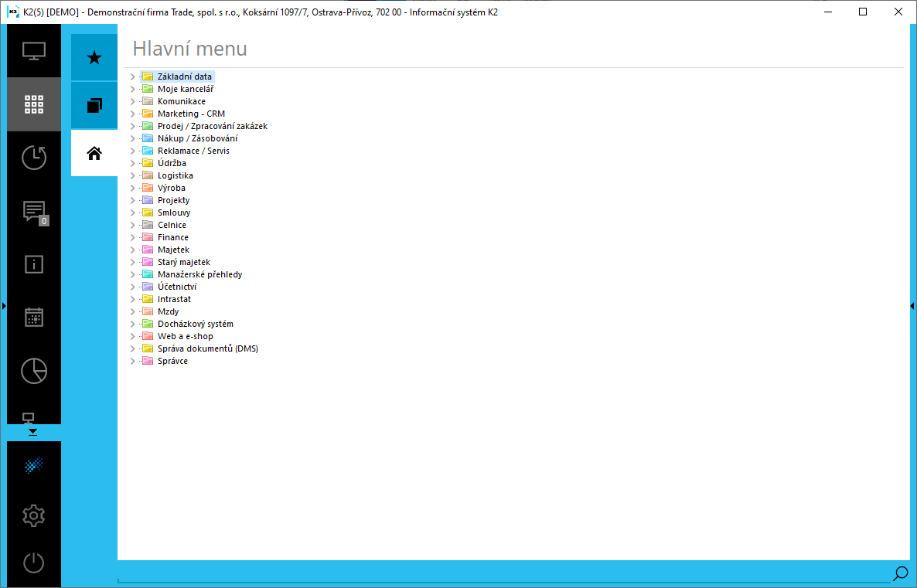Open the history clock icon in sidebar
This screenshot has height=588, width=917.
coord(34,158)
